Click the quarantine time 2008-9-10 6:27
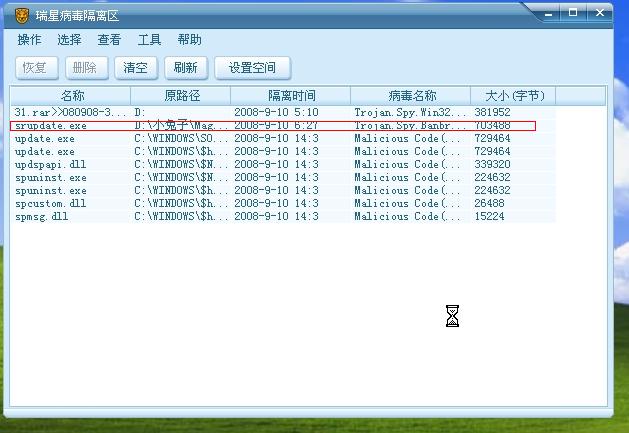Image resolution: width=629 pixels, height=433 pixels. (x=276, y=126)
